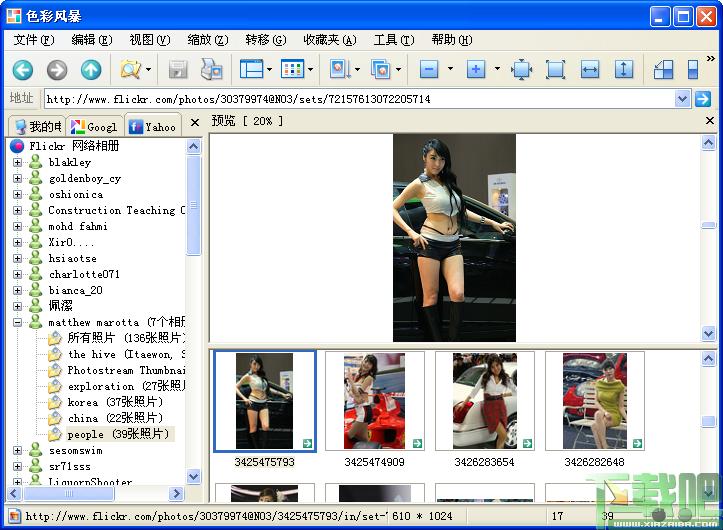Viewport: 723px width, 530px height.
Task: Switch to the Yahoo tab
Action: (x=153, y=126)
